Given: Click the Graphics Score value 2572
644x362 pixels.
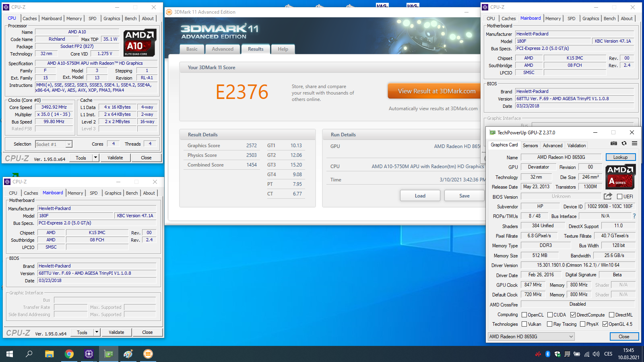Looking at the screenshot, I should (x=252, y=146).
